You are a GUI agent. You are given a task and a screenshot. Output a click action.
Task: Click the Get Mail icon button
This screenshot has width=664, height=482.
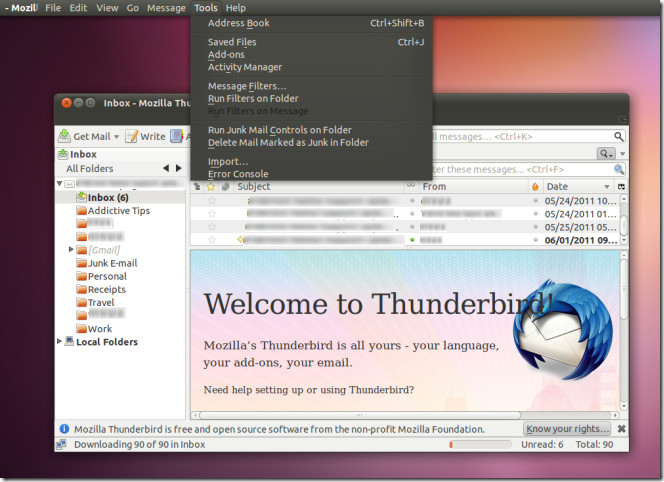coord(64,136)
